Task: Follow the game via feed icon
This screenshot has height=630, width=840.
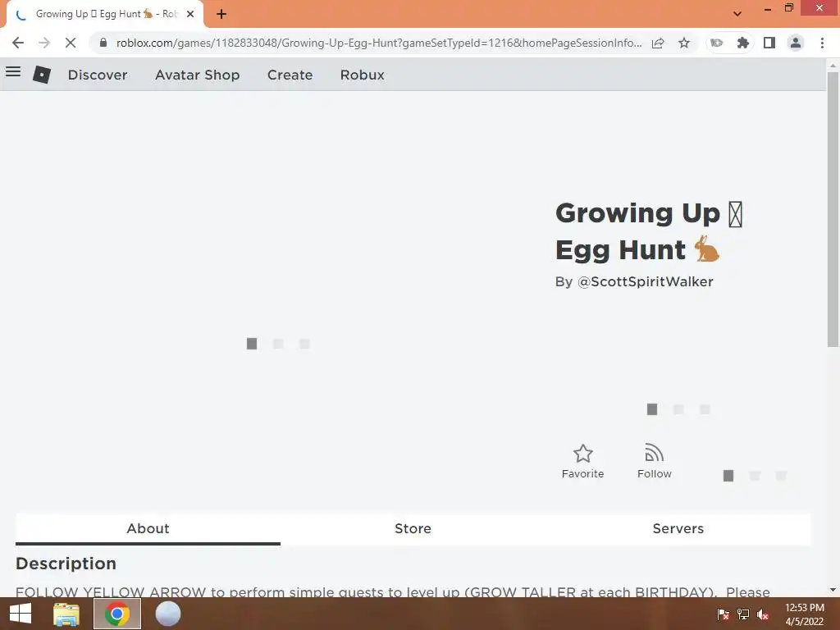Action: 654,462
